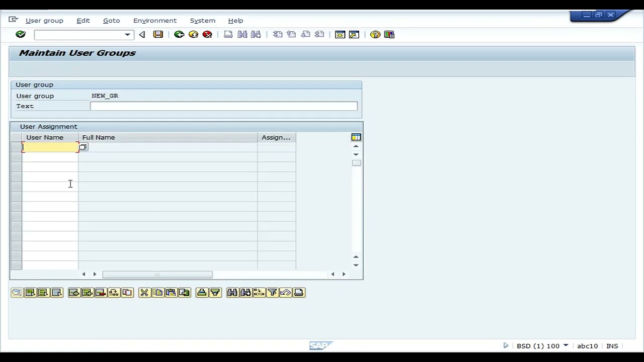Select the Assign... column header
644x362 pixels.
(x=276, y=137)
